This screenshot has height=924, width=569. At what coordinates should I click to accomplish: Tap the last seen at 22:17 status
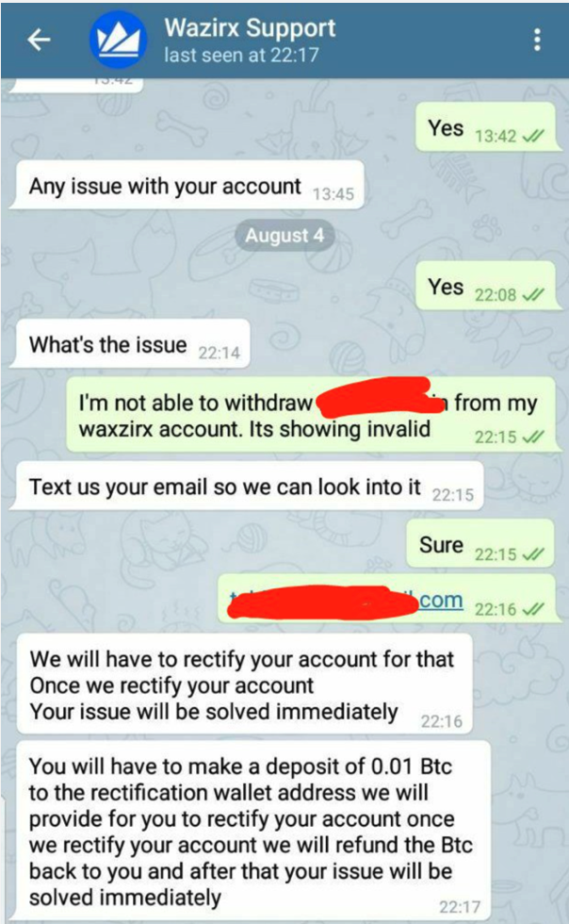241,56
